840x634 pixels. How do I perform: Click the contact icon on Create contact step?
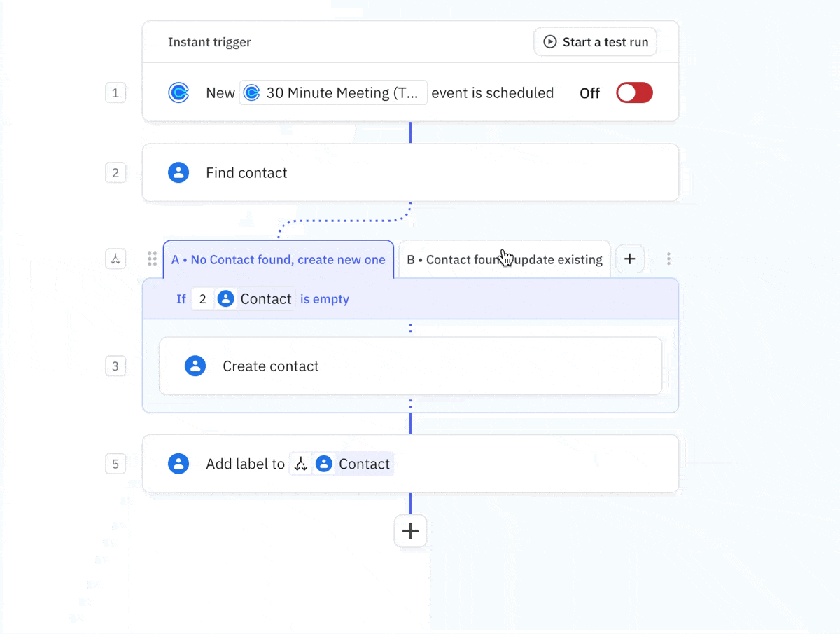[195, 366]
